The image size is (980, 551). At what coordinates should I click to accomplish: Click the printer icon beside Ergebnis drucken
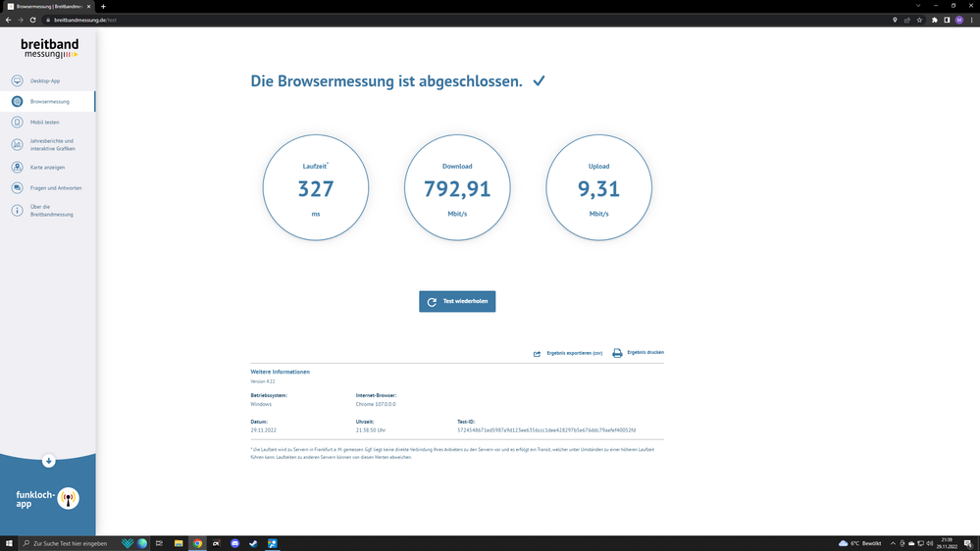click(x=617, y=353)
